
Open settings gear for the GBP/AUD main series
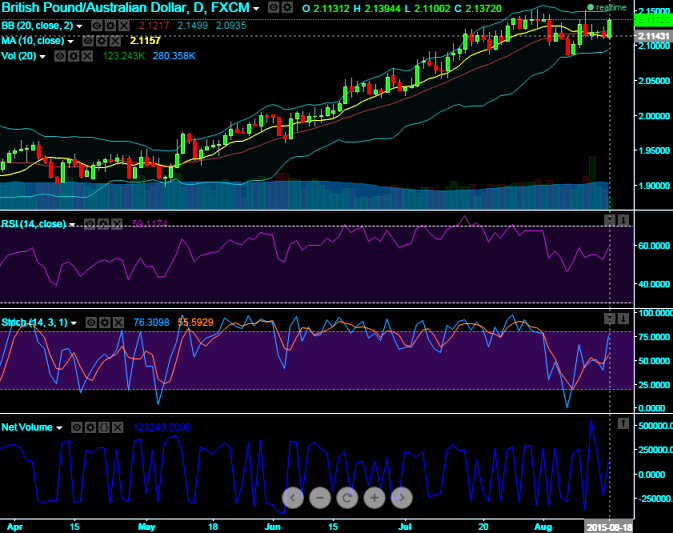pos(287,7)
